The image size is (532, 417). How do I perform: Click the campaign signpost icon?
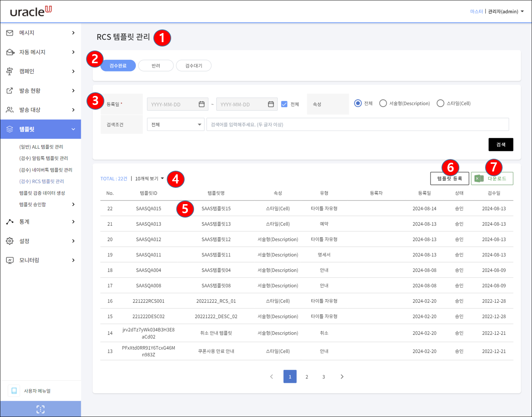(x=10, y=71)
